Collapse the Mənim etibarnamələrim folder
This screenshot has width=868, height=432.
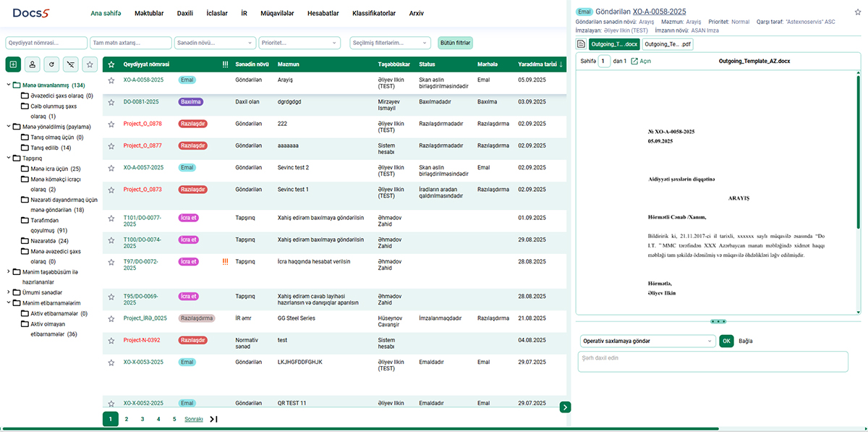click(8, 302)
